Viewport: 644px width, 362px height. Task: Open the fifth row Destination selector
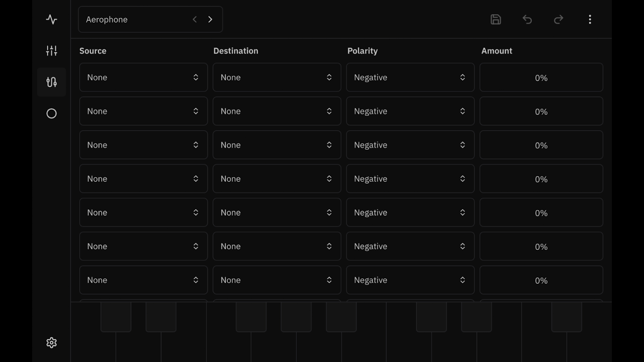click(x=277, y=213)
